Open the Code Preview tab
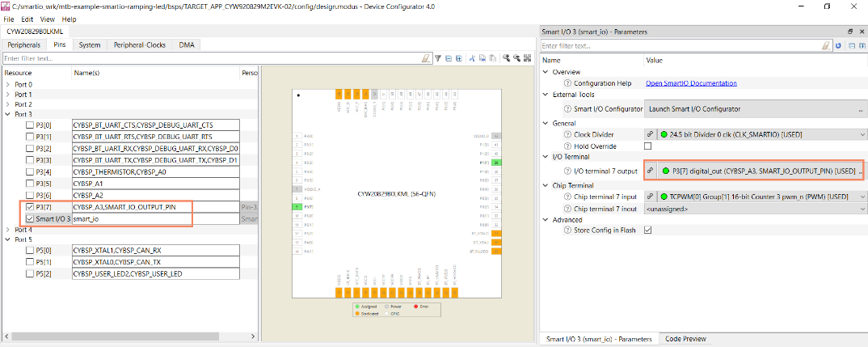868x347 pixels. pos(686,339)
